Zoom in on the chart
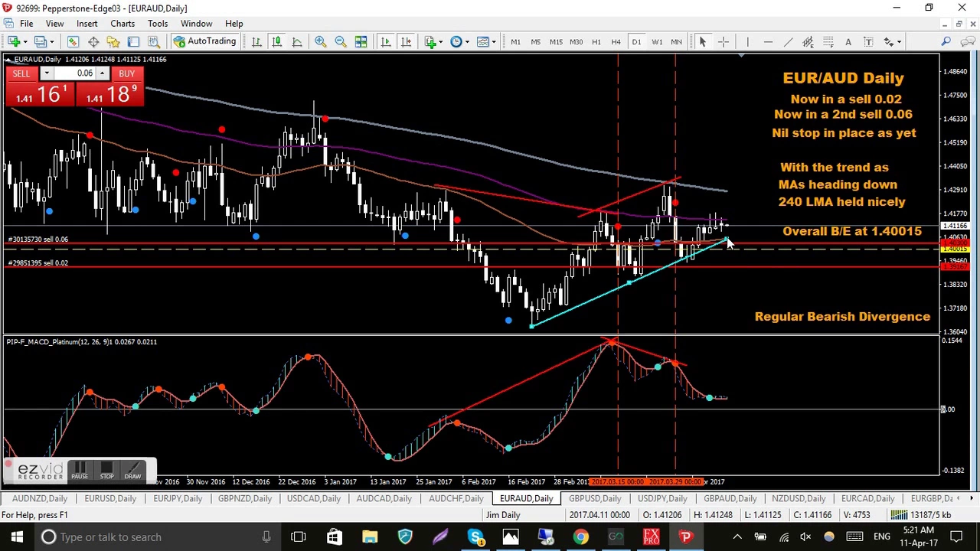The image size is (980, 551). pyautogui.click(x=320, y=41)
